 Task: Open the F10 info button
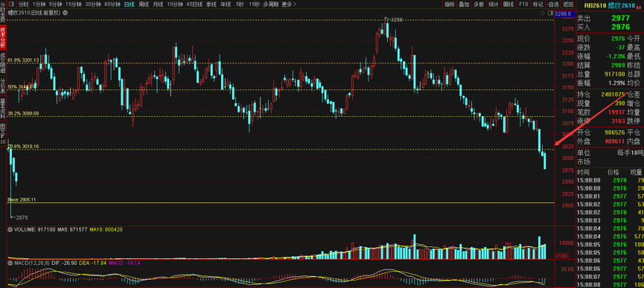523,4
